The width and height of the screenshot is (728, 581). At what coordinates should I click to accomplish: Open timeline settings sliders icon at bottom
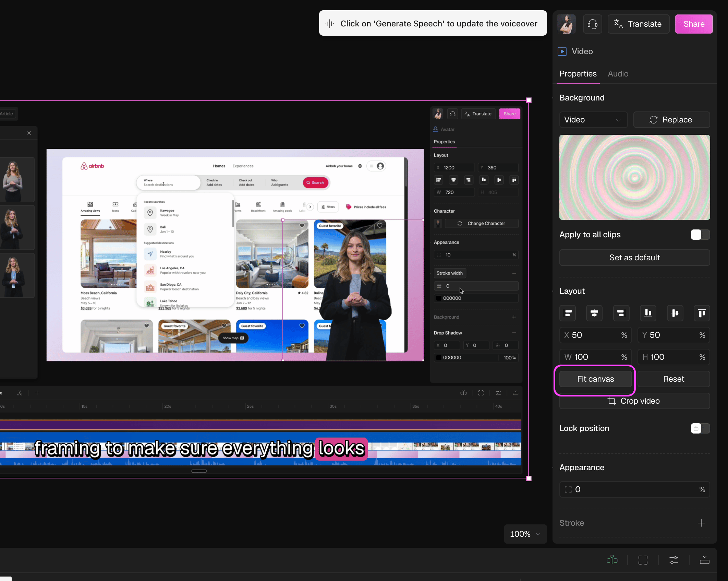click(x=674, y=560)
